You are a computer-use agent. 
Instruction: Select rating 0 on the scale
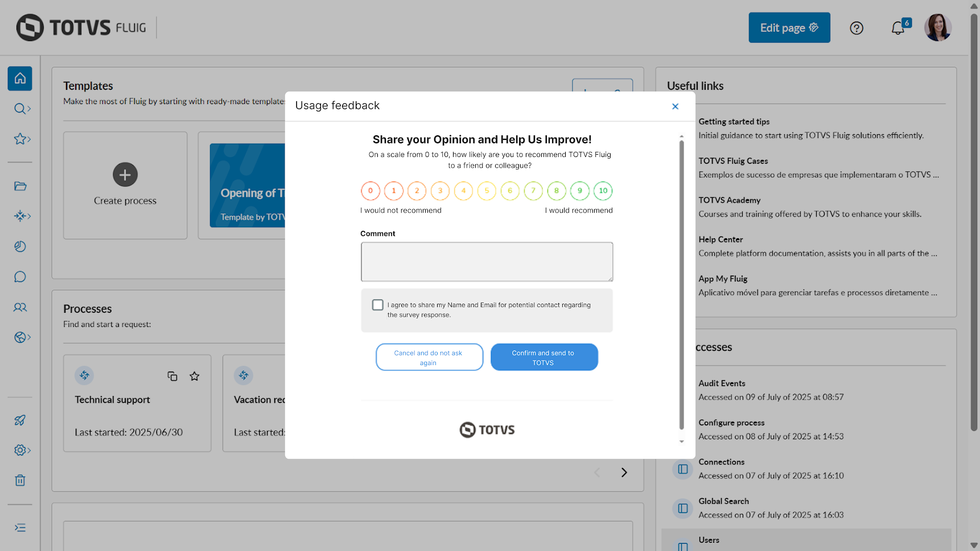click(x=370, y=191)
